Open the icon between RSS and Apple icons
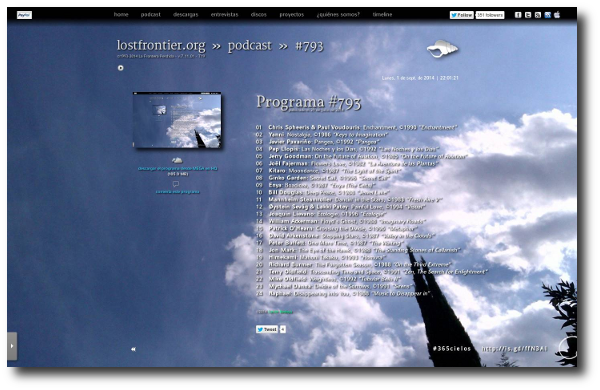Viewport: 600px width, 390px height. [x=548, y=15]
